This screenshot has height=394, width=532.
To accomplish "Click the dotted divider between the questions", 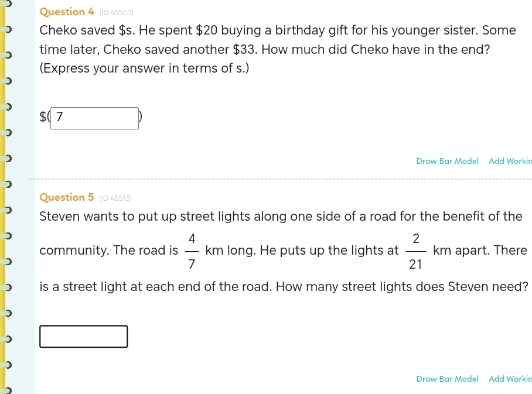I will (280, 179).
